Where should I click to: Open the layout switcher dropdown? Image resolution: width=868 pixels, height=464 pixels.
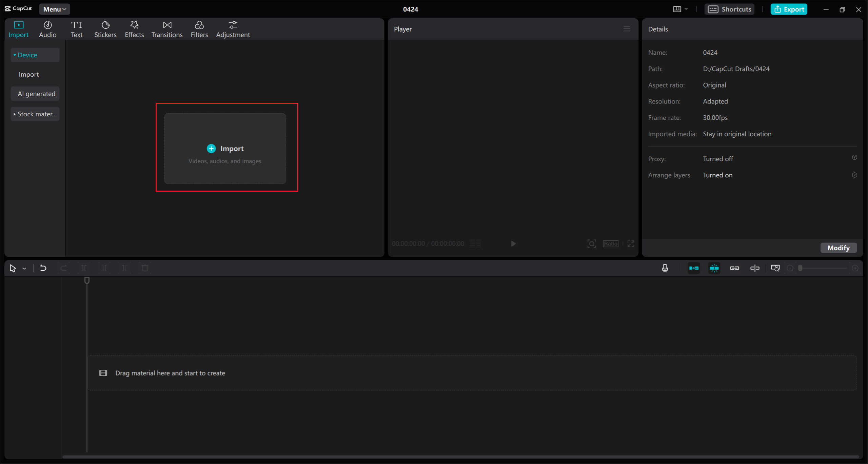point(680,9)
